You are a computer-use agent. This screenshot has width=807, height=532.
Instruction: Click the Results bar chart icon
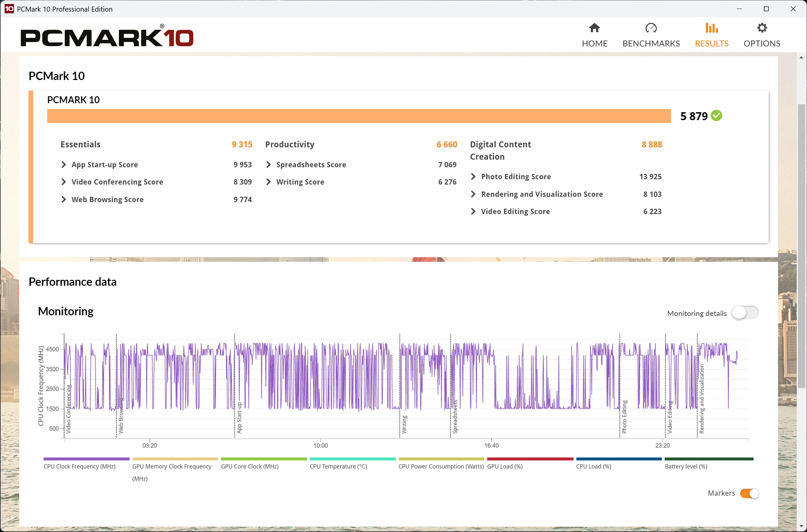tap(711, 28)
